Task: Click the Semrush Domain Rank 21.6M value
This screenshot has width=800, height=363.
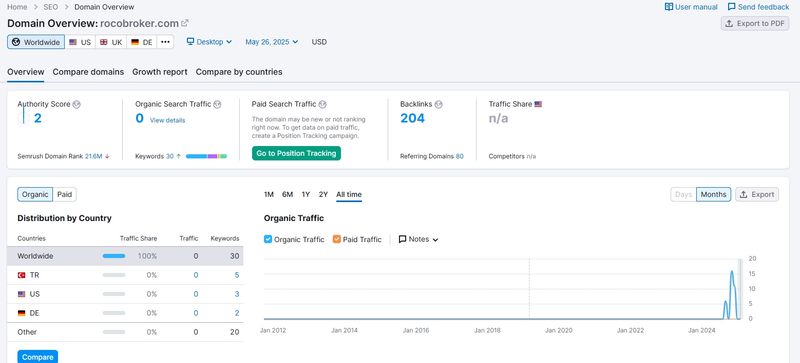Action: coord(93,156)
